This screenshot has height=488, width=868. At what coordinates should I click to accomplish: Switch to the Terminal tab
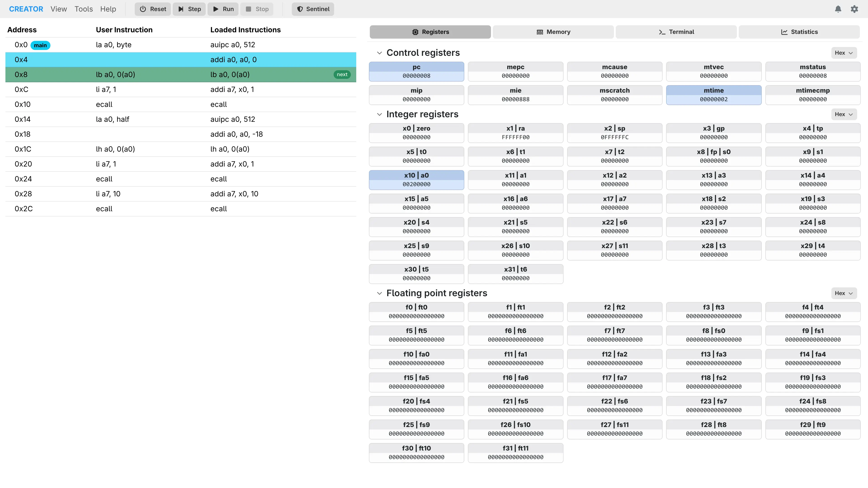tap(676, 32)
